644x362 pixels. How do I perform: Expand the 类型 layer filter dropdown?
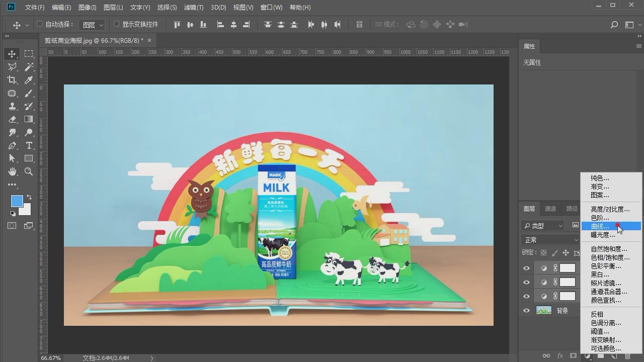543,226
